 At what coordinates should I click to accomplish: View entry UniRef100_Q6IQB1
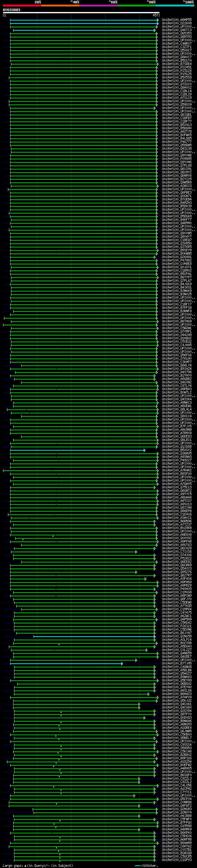[176, 115]
